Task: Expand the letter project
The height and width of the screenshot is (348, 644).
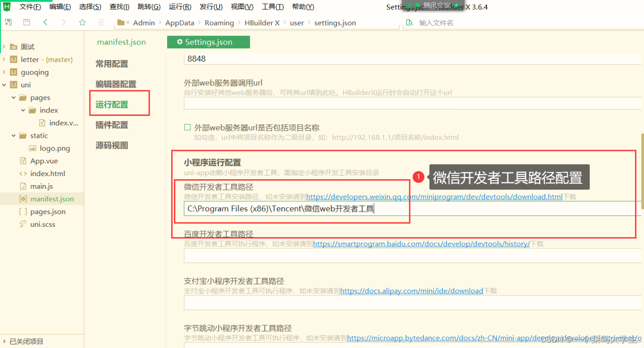Action: tap(4, 59)
